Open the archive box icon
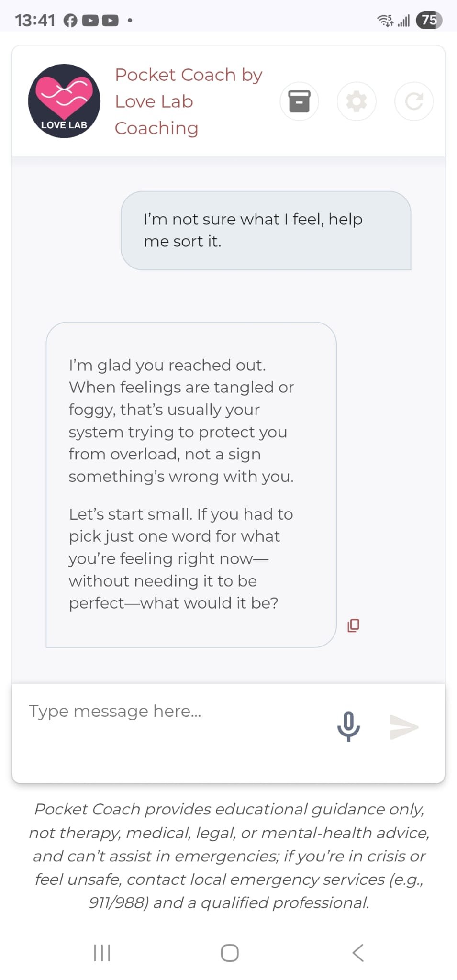The image size is (457, 980). pyautogui.click(x=299, y=101)
